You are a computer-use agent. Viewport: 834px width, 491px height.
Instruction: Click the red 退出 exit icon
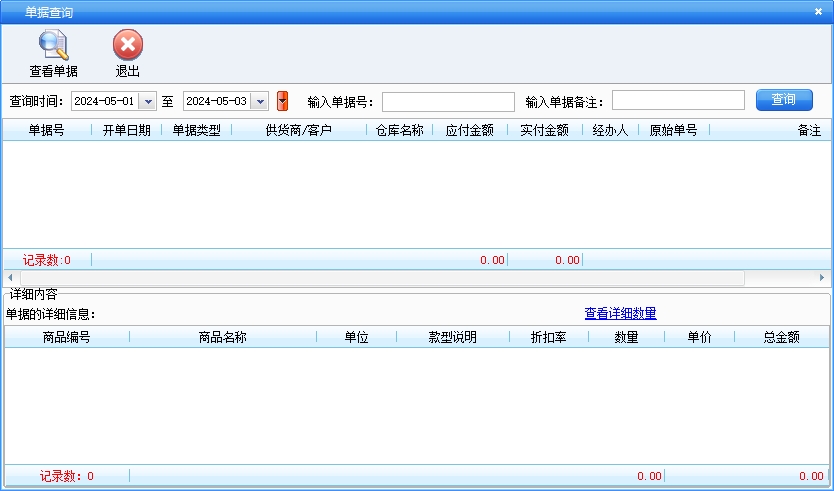127,46
